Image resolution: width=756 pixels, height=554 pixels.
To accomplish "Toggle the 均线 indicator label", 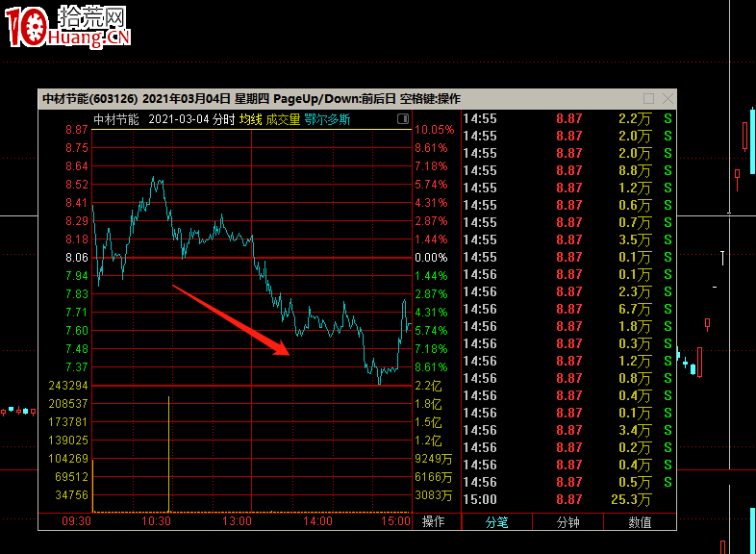I will (x=250, y=119).
